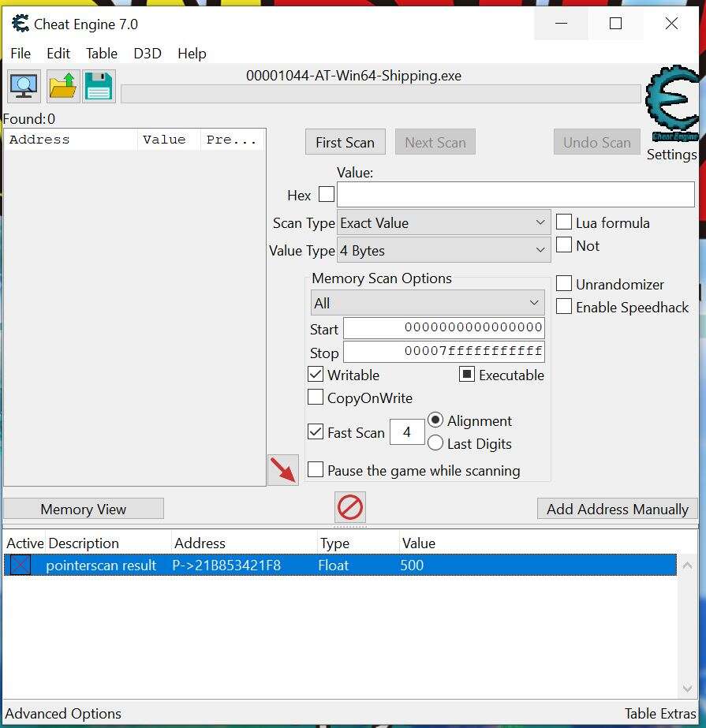Open the Table menu

tap(102, 54)
